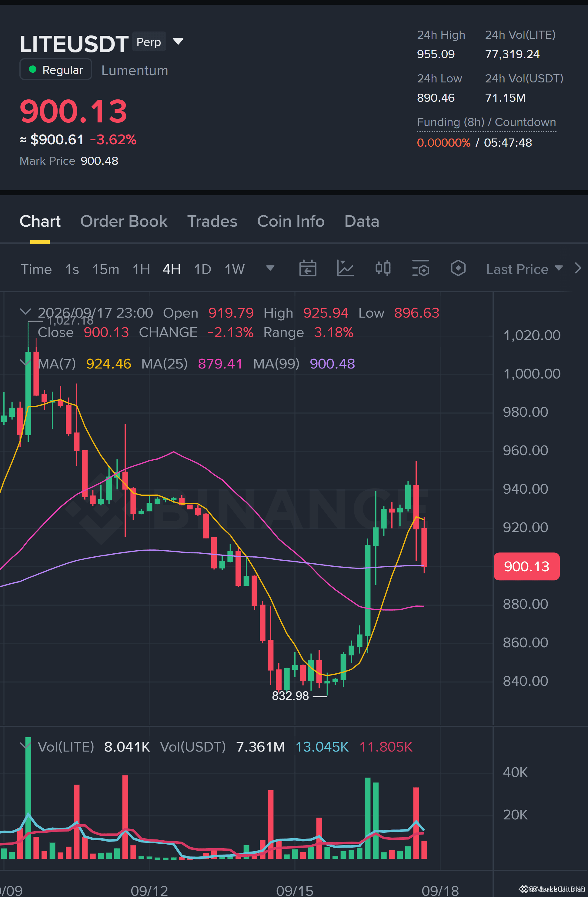Select the candlestick chart style icon
Viewport: 588px width, 897px height.
click(x=383, y=268)
